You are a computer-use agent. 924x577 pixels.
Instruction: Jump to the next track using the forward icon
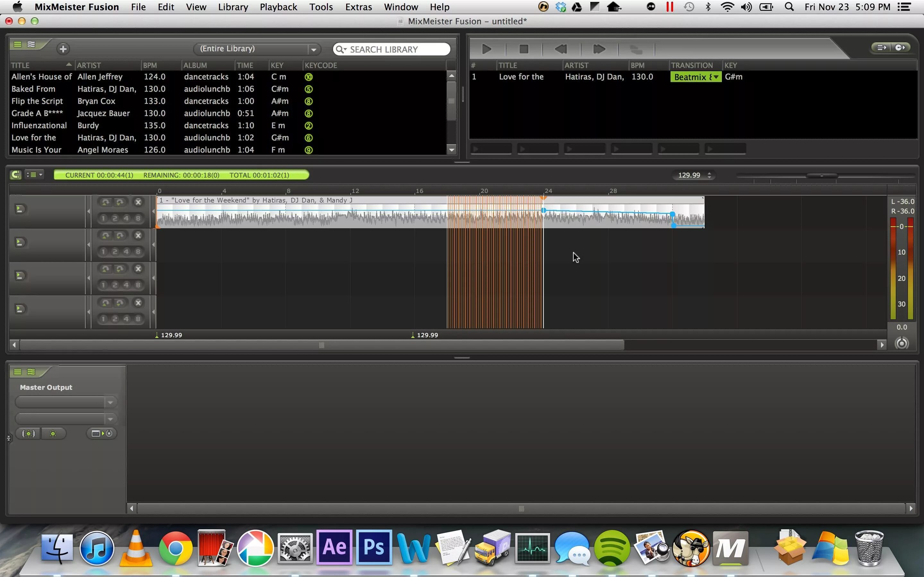coord(598,49)
